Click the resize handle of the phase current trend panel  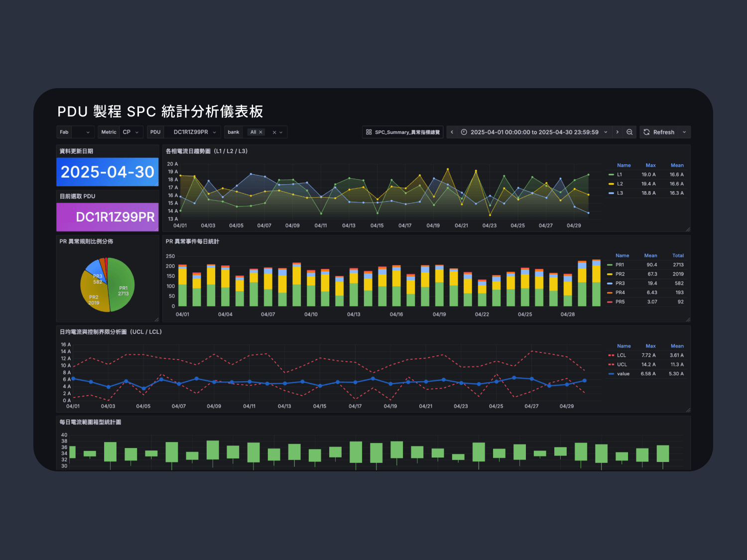688,229
